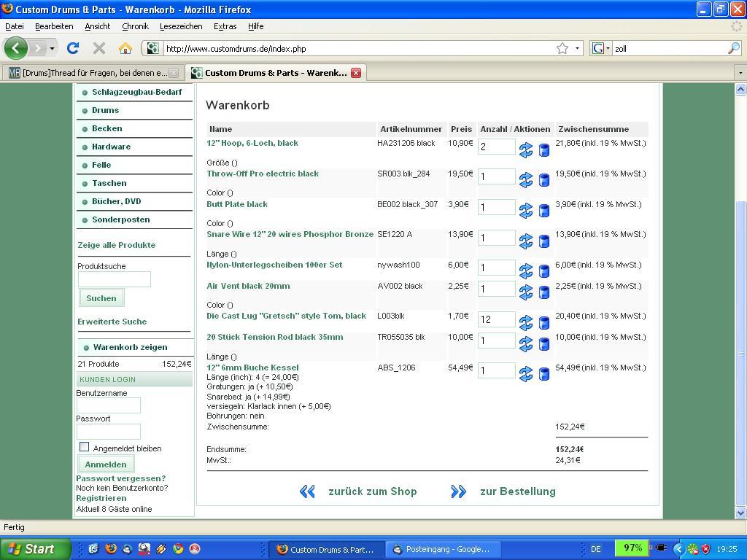
Task: Refresh quantity for Snare Wire 12" row
Action: click(x=526, y=241)
